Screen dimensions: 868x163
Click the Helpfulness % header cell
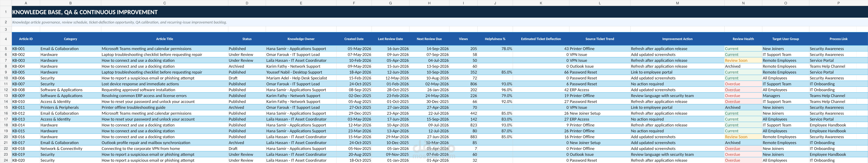(x=495, y=39)
